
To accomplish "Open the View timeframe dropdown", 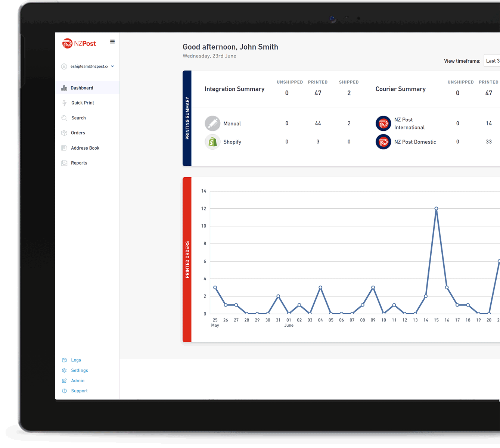I will 492,61.
